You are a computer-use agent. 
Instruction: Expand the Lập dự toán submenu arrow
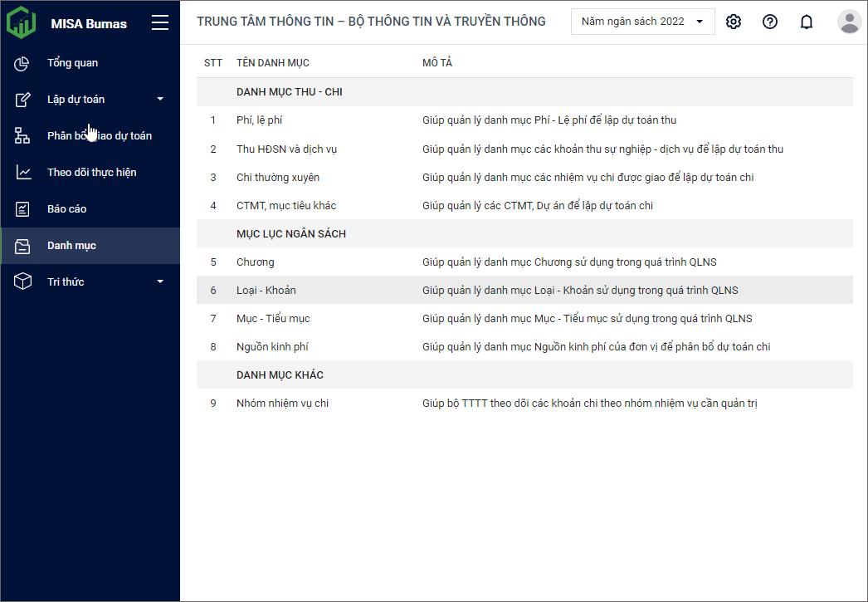pos(160,100)
